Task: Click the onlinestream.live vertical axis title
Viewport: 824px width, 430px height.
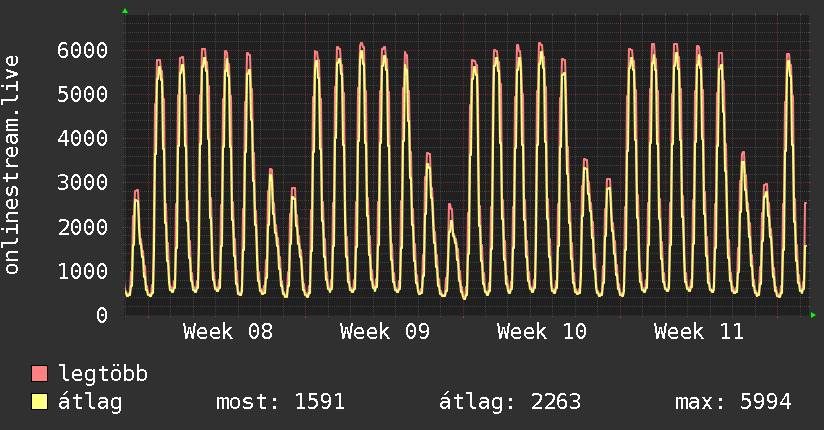Action: click(13, 165)
